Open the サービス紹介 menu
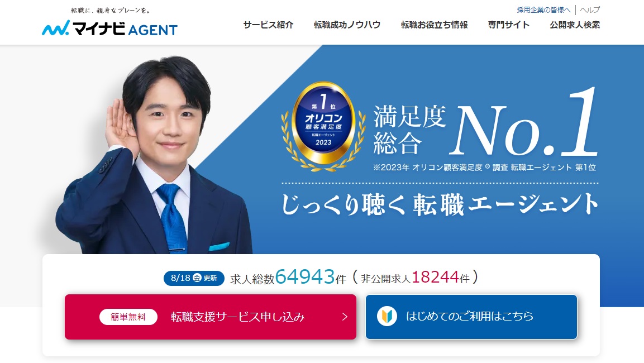Viewport: 644px width, 363px height. click(268, 25)
